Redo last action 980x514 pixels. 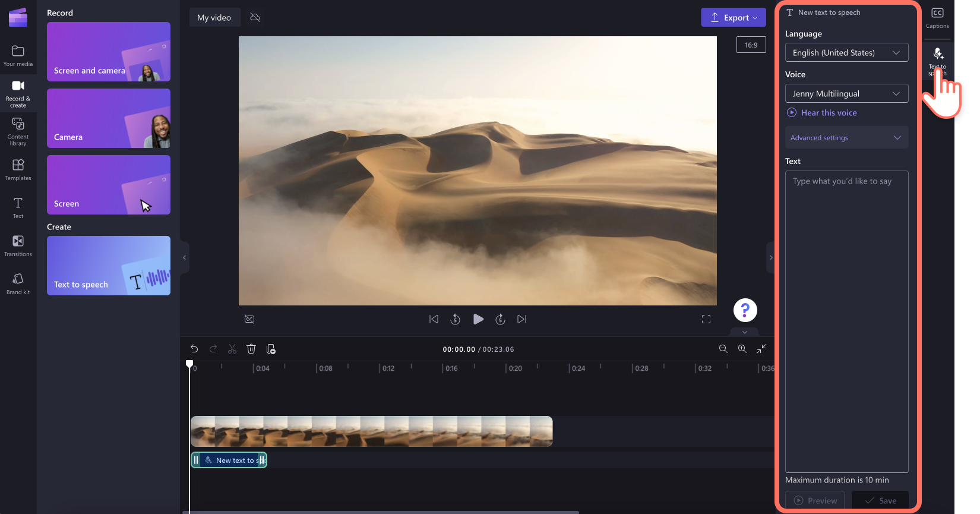(213, 349)
